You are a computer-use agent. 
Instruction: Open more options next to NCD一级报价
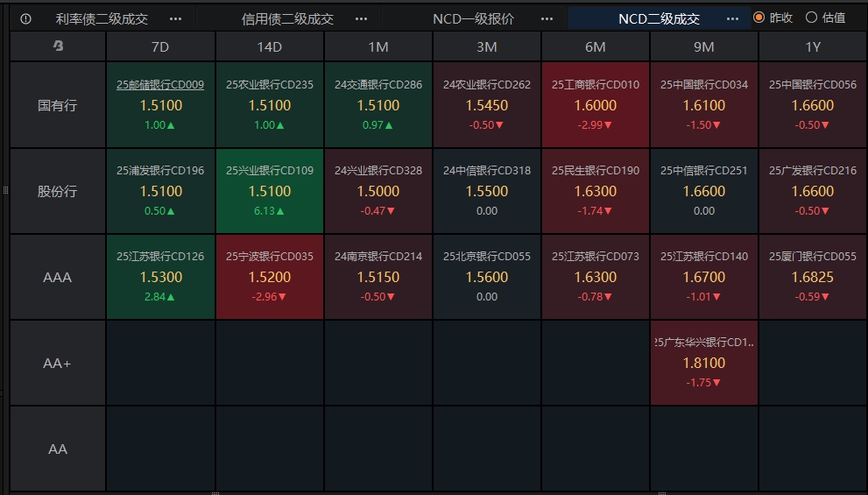[x=547, y=18]
